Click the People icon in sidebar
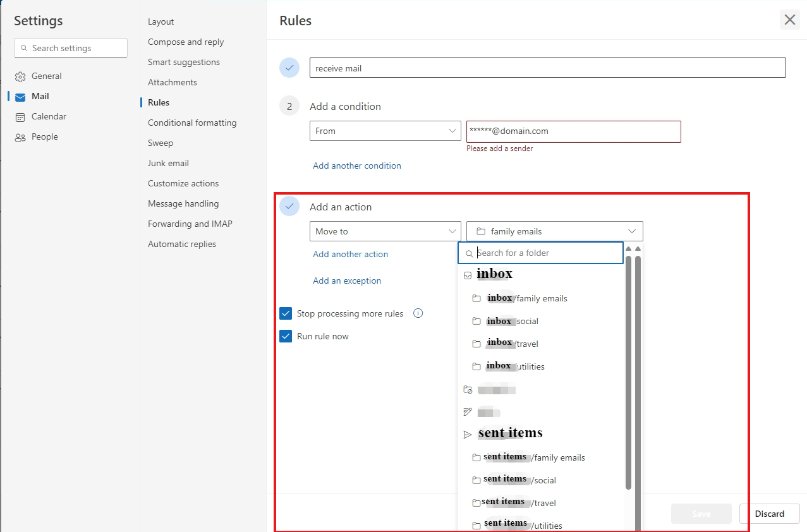This screenshot has width=807, height=532. (x=20, y=137)
